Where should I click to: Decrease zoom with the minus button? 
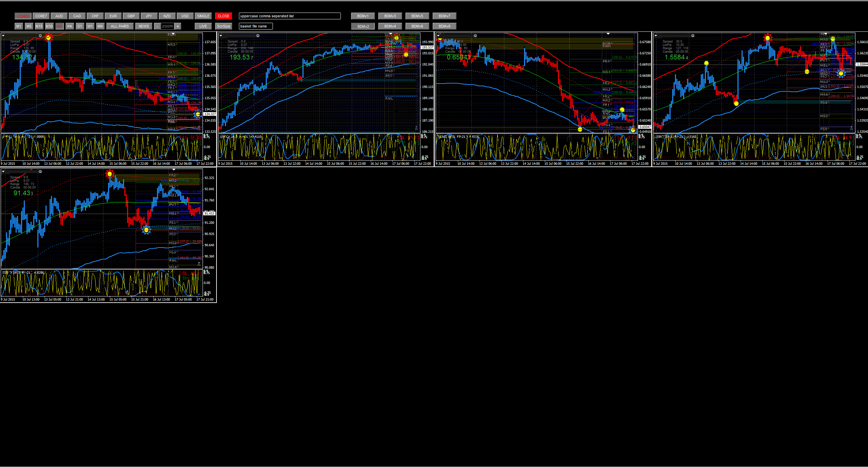[157, 26]
